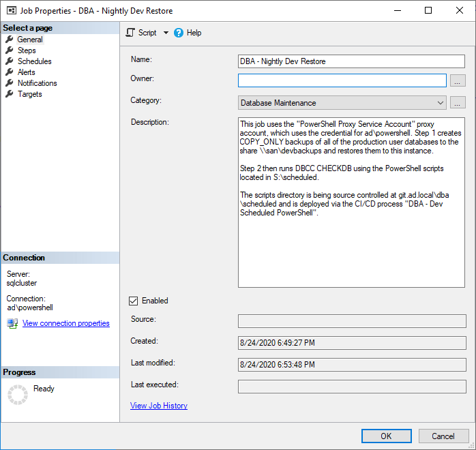Screen dimensions: 476x450
Task: Show the Targets page
Action: 30,94
